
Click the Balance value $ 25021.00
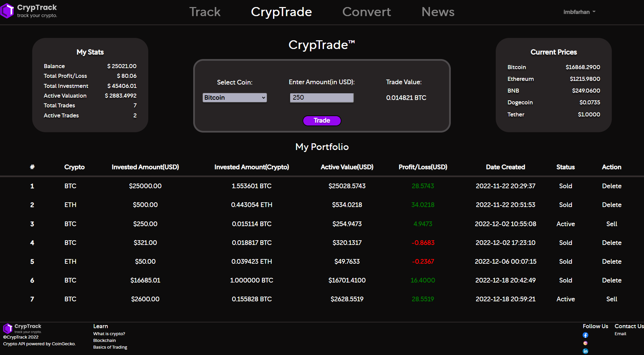(122, 66)
